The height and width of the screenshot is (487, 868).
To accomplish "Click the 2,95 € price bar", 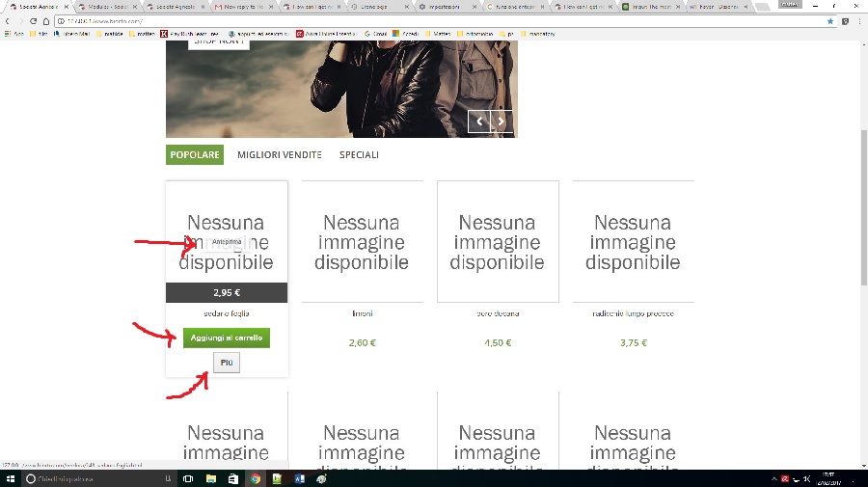I will pyautogui.click(x=227, y=293).
